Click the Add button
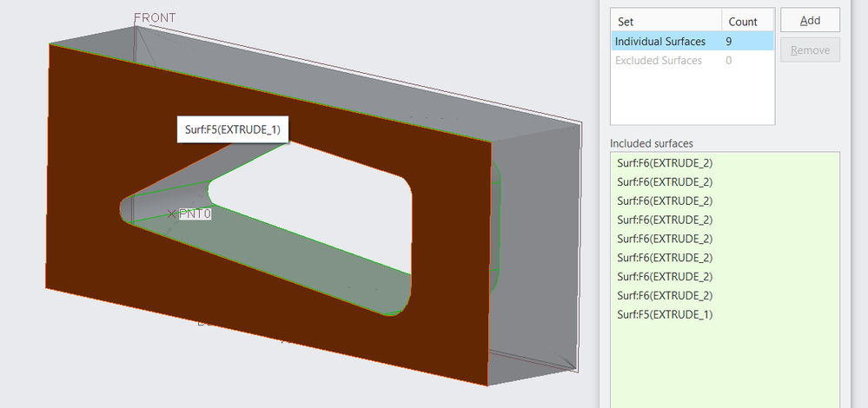This screenshot has width=868, height=408. pos(810,20)
